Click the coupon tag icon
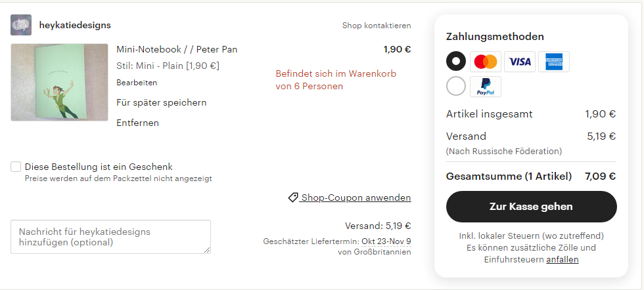 (293, 197)
